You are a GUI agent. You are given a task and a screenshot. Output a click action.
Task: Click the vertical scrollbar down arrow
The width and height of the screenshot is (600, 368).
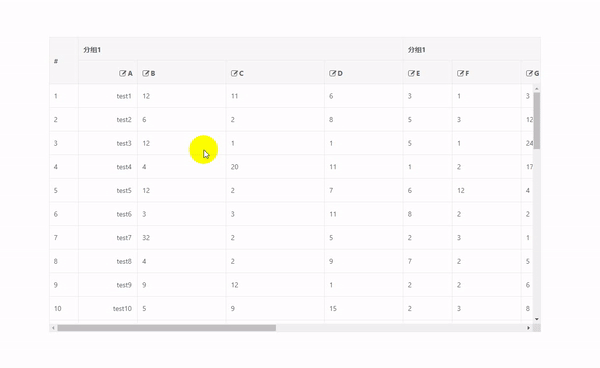pos(536,319)
